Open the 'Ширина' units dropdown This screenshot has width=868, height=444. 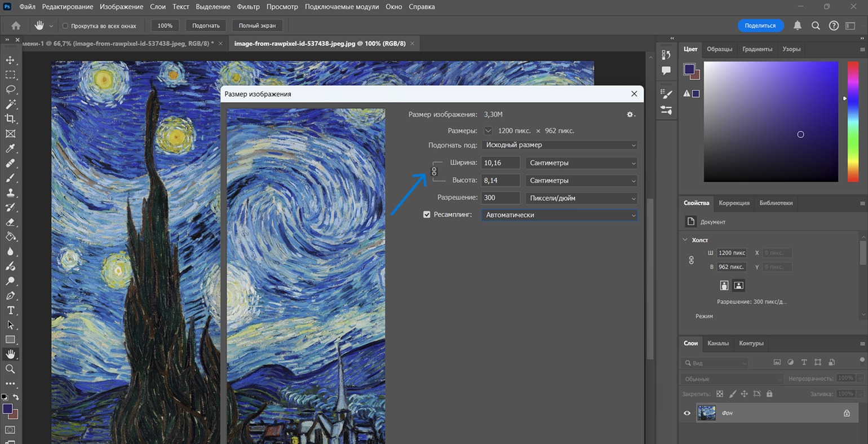pyautogui.click(x=582, y=163)
